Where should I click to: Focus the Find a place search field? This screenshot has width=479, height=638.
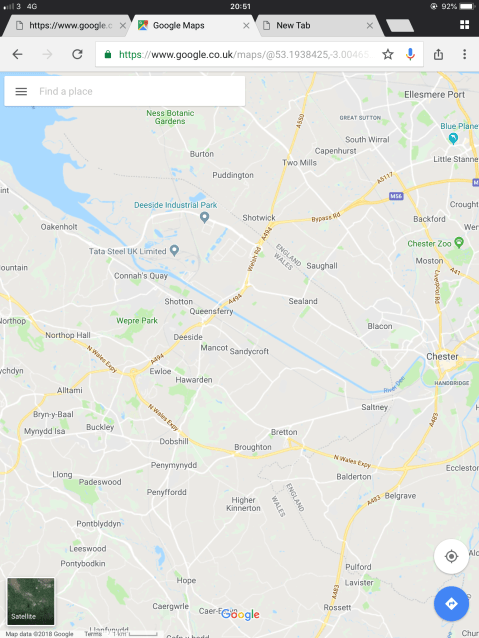click(125, 91)
